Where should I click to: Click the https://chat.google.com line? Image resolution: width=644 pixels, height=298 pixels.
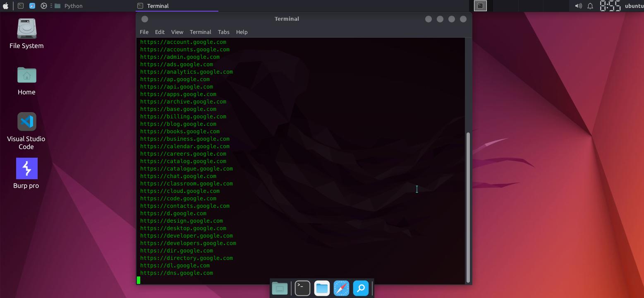coord(178,176)
